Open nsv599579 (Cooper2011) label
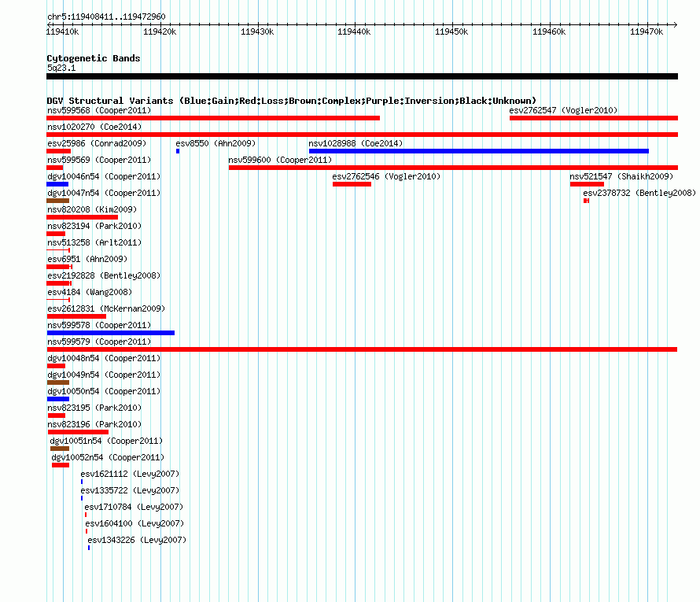This screenshot has height=602, width=700. click(x=99, y=342)
